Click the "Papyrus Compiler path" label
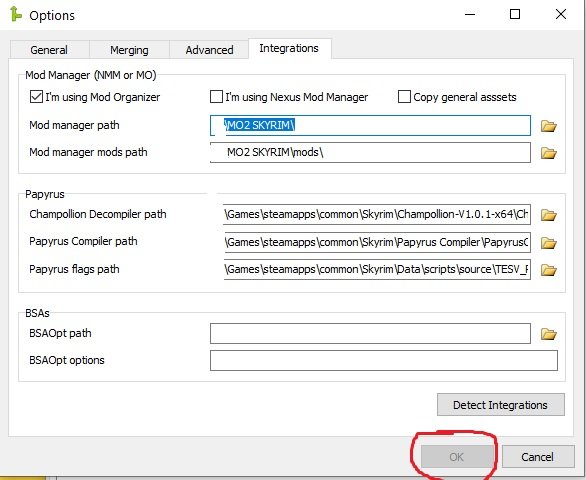This screenshot has height=480, width=586. [83, 241]
